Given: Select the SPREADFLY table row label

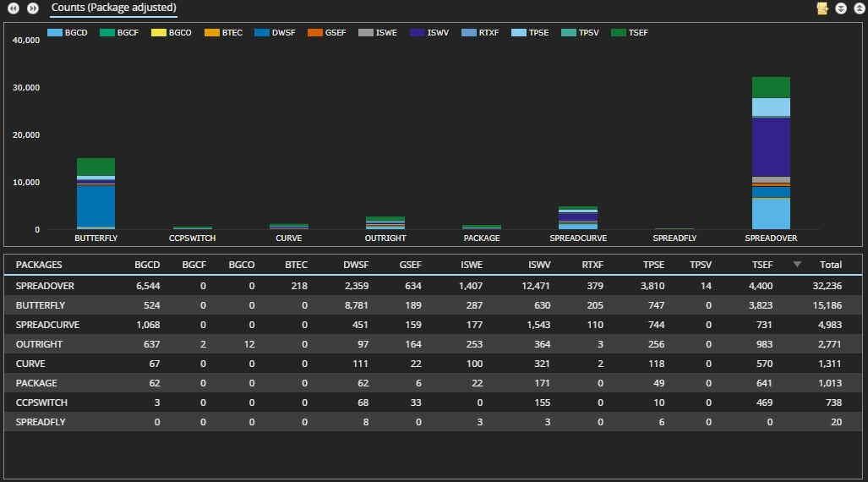Looking at the screenshot, I should click(x=41, y=422).
